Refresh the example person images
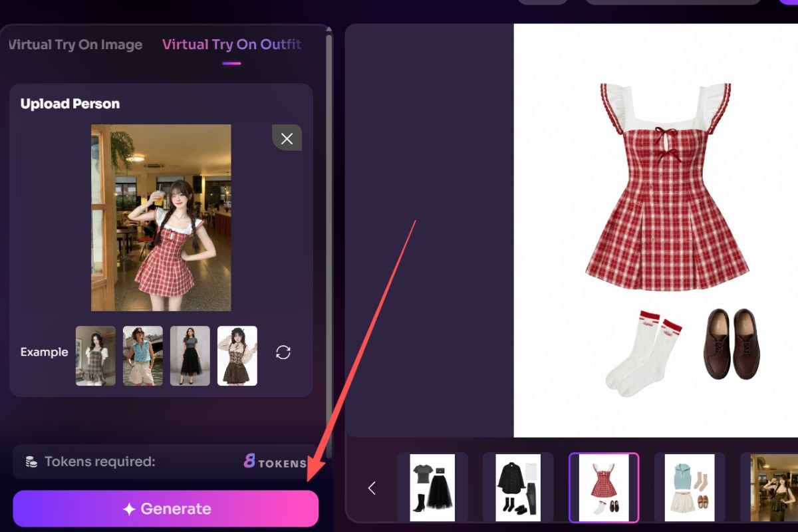The height and width of the screenshot is (532, 798). point(283,352)
